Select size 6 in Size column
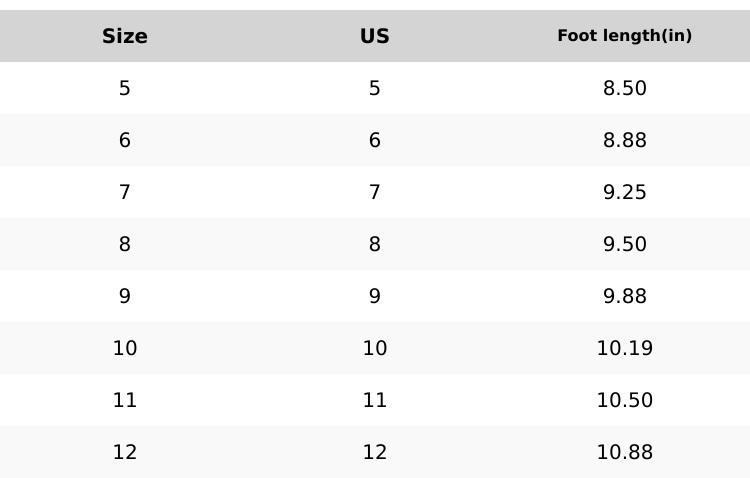750x478 pixels. 125,140
